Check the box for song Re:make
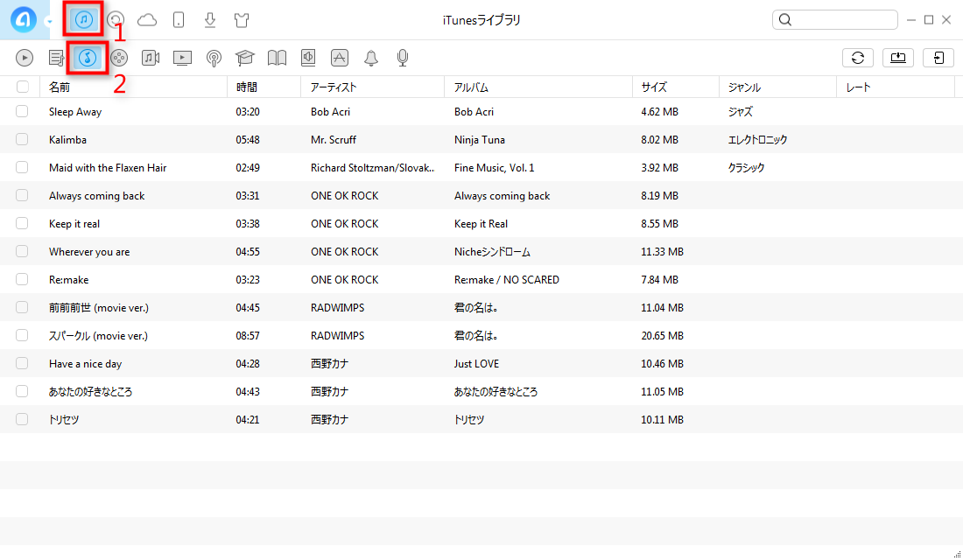963x560 pixels. (22, 279)
